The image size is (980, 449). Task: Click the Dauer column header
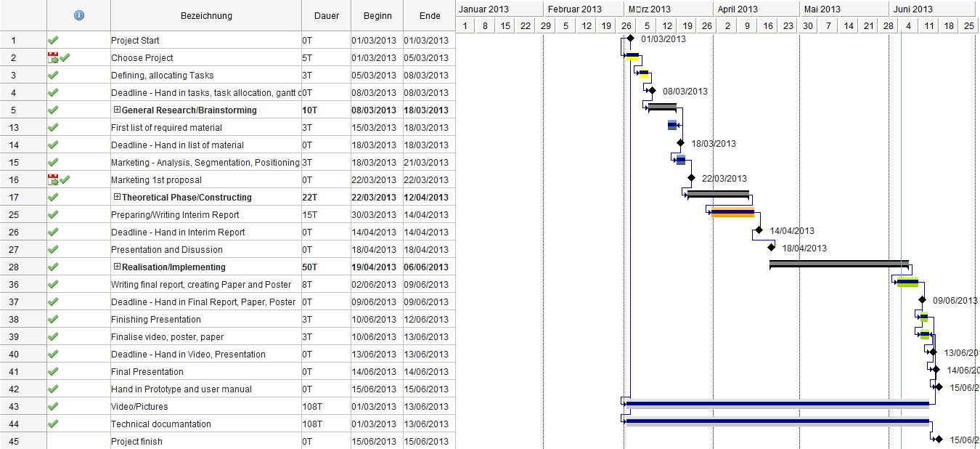coord(326,15)
